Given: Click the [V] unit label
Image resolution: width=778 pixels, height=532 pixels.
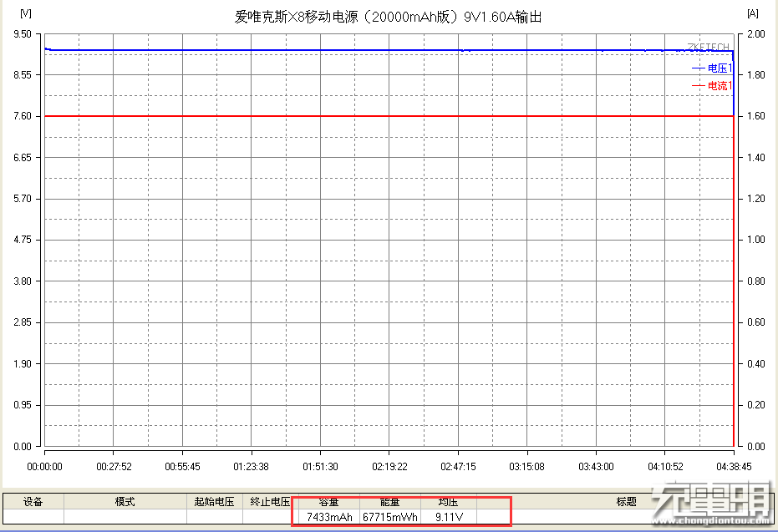Looking at the screenshot, I should (x=26, y=14).
